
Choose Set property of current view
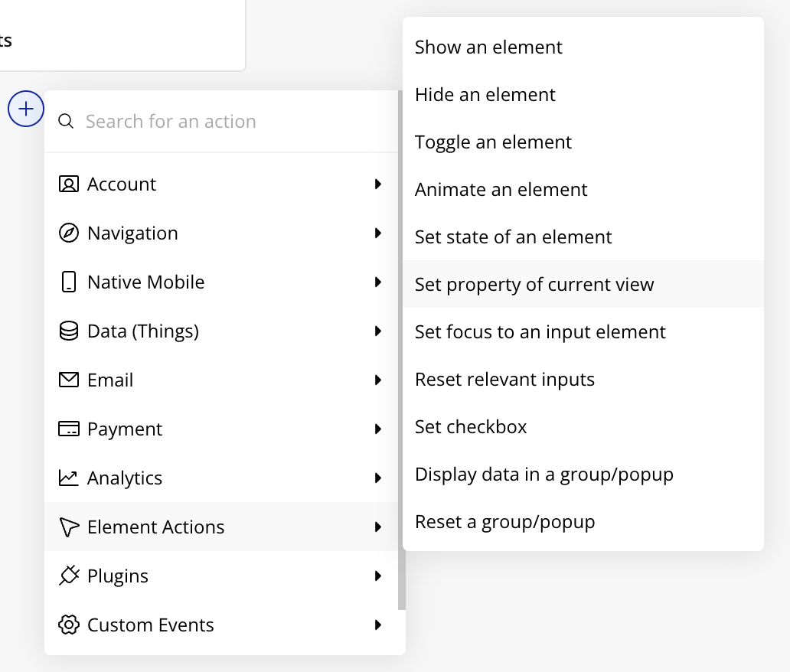click(583, 284)
